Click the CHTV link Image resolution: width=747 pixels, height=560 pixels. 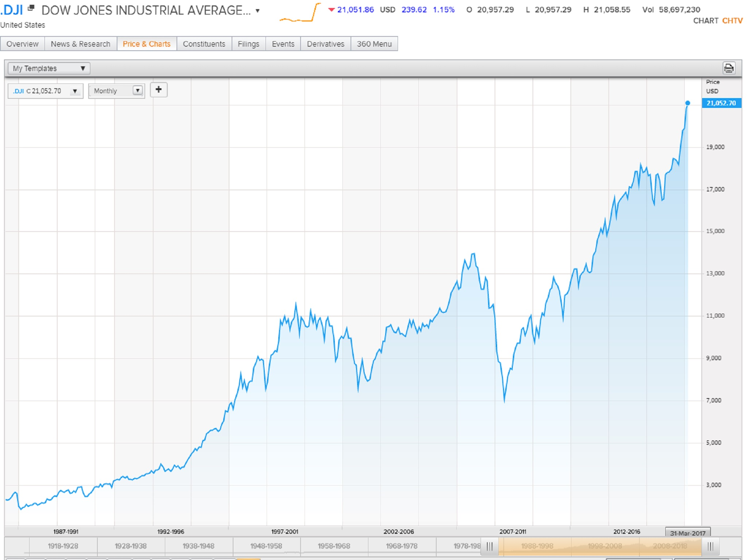click(x=732, y=21)
